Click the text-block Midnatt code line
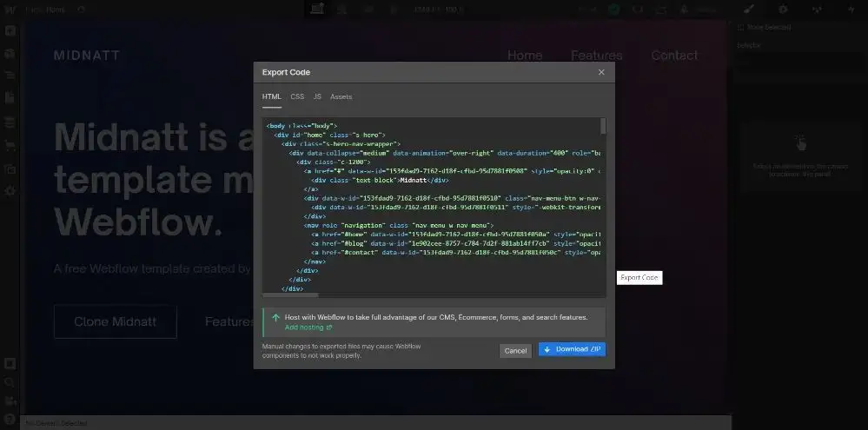This screenshot has width=868, height=430. click(x=379, y=181)
